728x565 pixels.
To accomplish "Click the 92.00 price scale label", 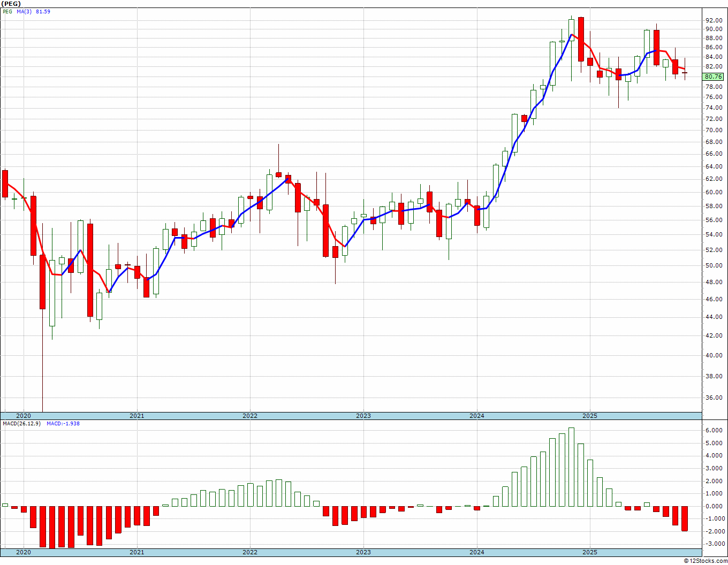I will click(714, 20).
